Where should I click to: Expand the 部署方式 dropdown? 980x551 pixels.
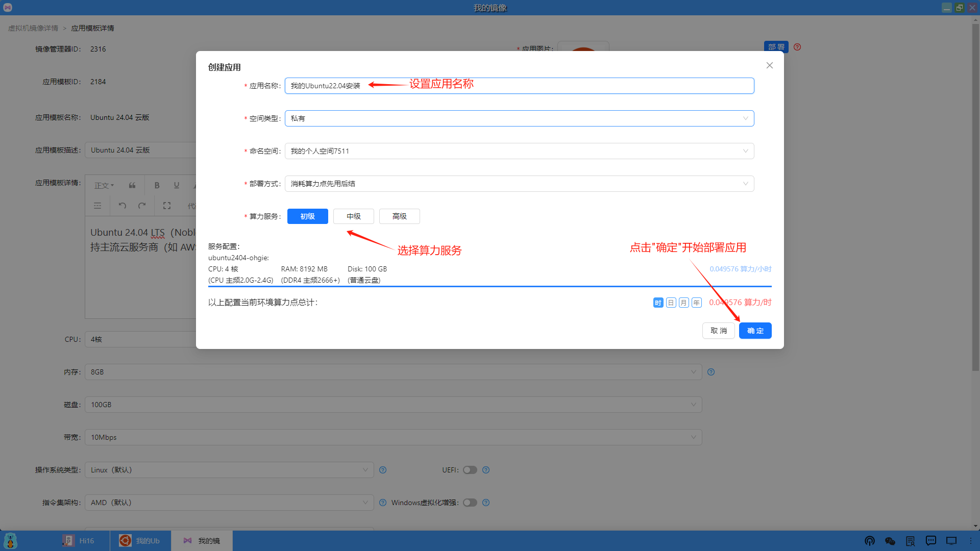(519, 184)
